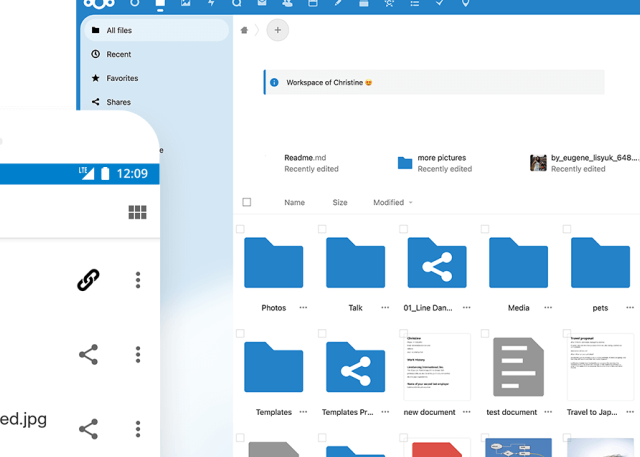
Task: Open recently edited Readme.md
Action: (311, 163)
